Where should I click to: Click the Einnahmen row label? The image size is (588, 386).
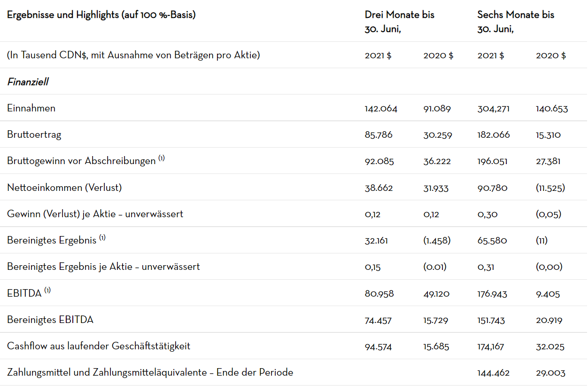[31, 108]
